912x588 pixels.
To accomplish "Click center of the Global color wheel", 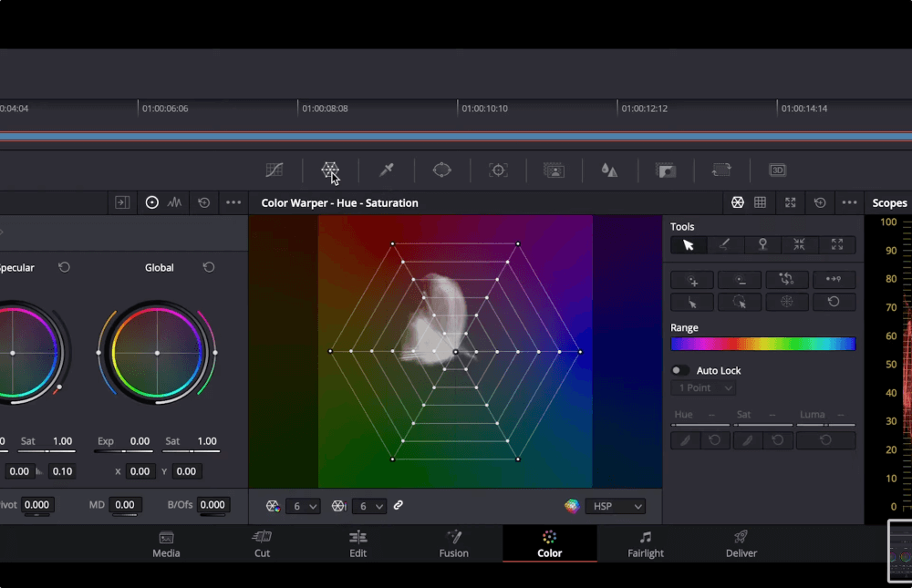I will point(157,353).
